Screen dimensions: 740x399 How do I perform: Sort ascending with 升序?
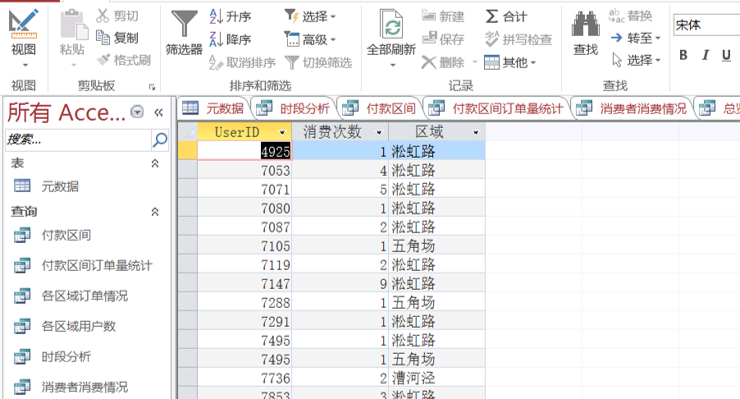point(230,17)
